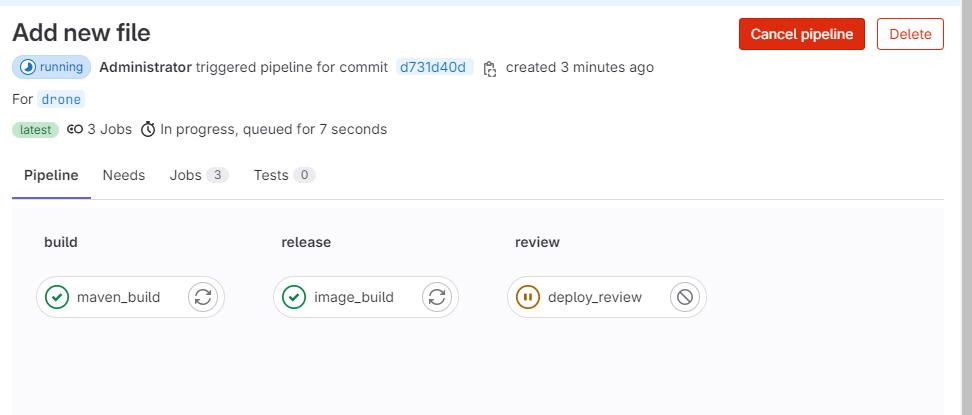Image resolution: width=972 pixels, height=415 pixels.
Task: Copy the commit SHA to clipboard
Action: (x=490, y=68)
